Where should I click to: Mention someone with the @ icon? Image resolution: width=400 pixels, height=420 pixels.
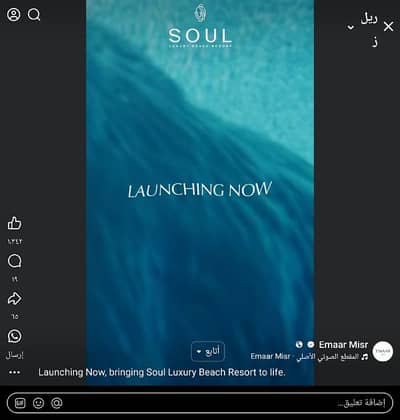point(56,403)
